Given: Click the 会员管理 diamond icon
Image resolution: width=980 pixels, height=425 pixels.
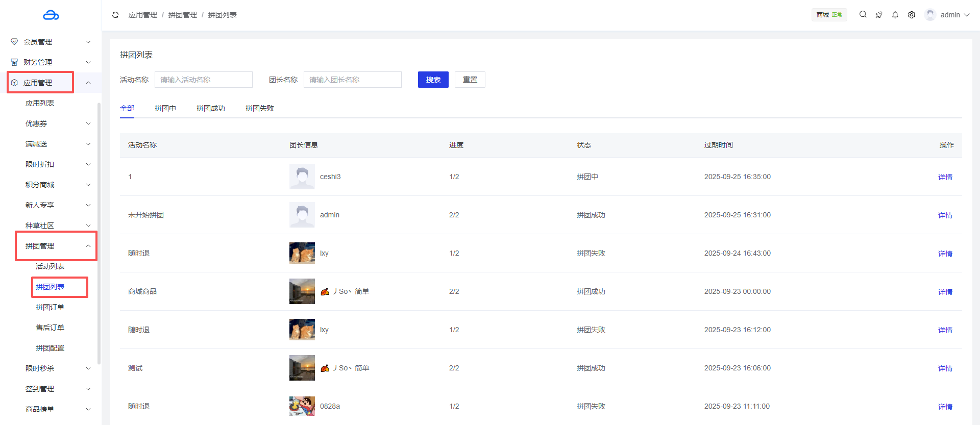Looking at the screenshot, I should coord(14,42).
